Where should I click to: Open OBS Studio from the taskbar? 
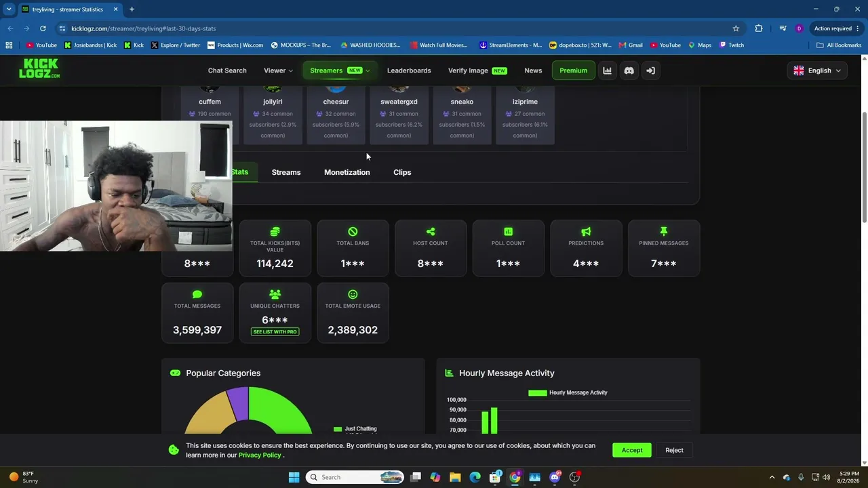pyautogui.click(x=575, y=477)
